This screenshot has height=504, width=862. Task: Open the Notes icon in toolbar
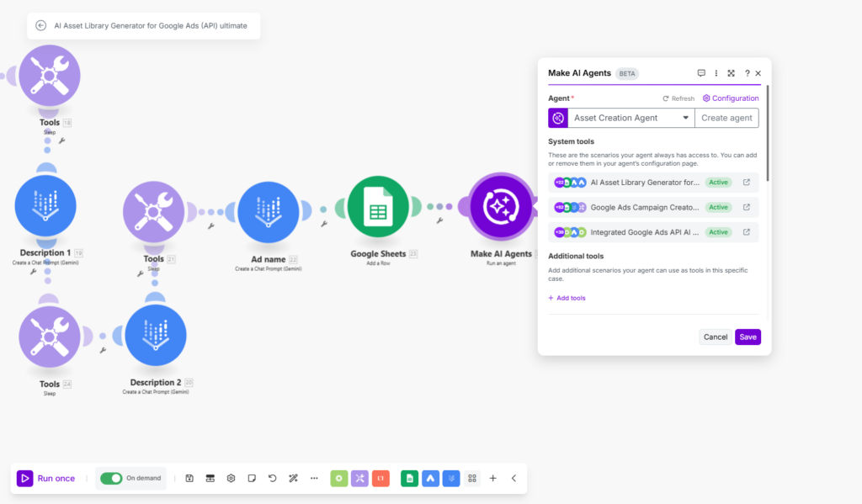pyautogui.click(x=252, y=478)
